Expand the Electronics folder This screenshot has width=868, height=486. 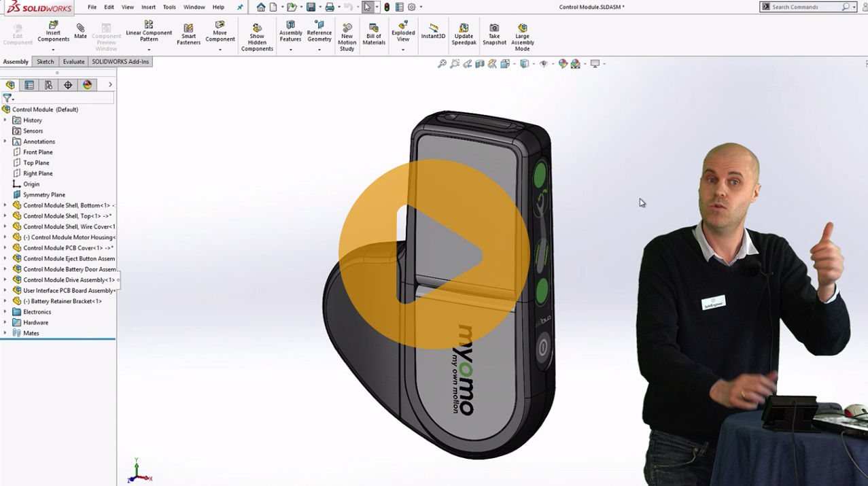5,311
